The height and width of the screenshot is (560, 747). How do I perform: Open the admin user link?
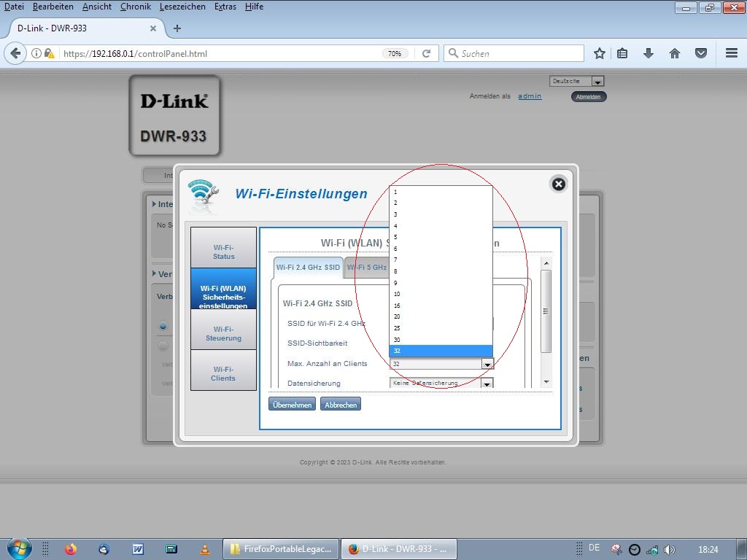pyautogui.click(x=530, y=96)
